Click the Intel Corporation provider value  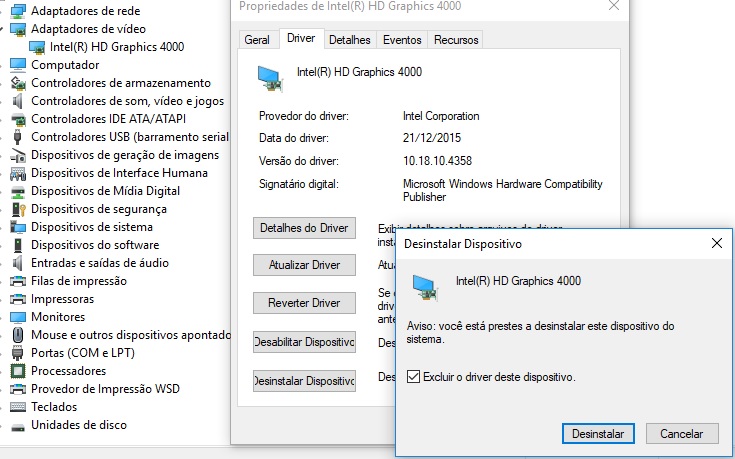pos(441,116)
